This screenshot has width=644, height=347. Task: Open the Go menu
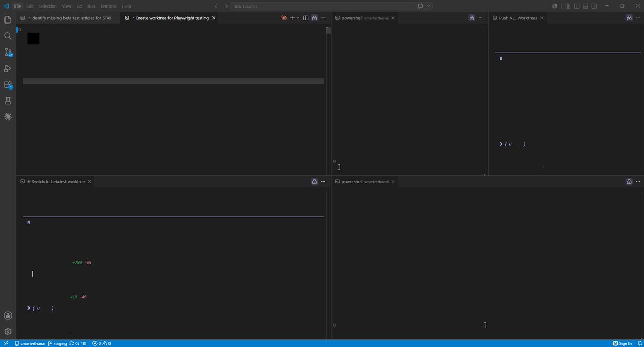tap(79, 6)
